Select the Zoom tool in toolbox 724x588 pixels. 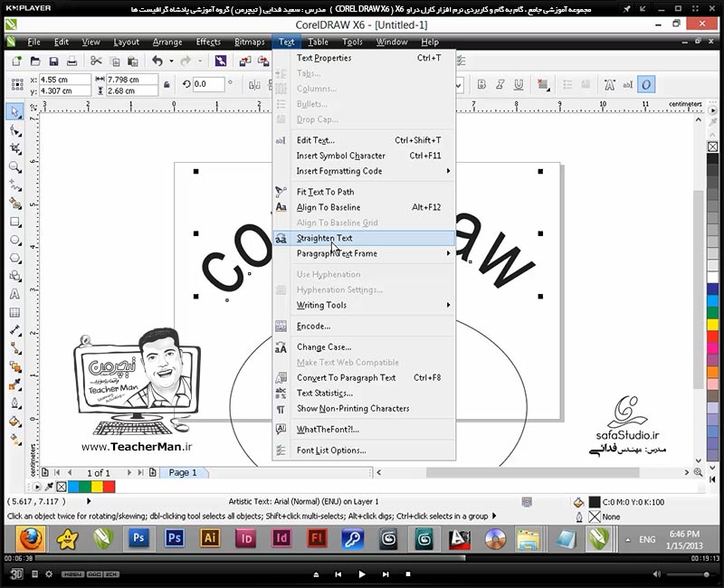pos(14,166)
